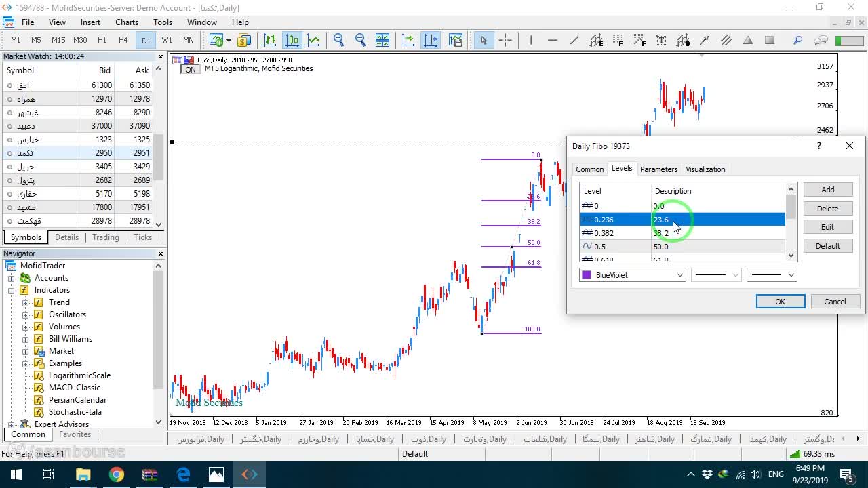The width and height of the screenshot is (868, 488).
Task: Set timeframe to M30
Action: pyautogui.click(x=80, y=40)
